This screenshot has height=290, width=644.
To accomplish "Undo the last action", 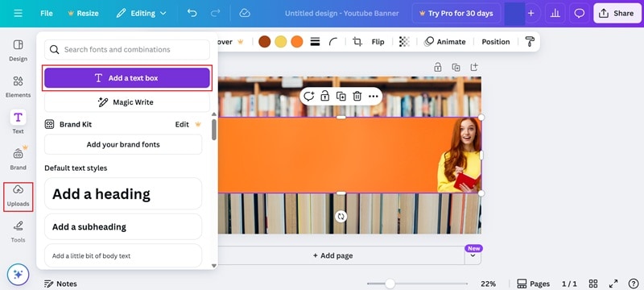I will (x=192, y=13).
